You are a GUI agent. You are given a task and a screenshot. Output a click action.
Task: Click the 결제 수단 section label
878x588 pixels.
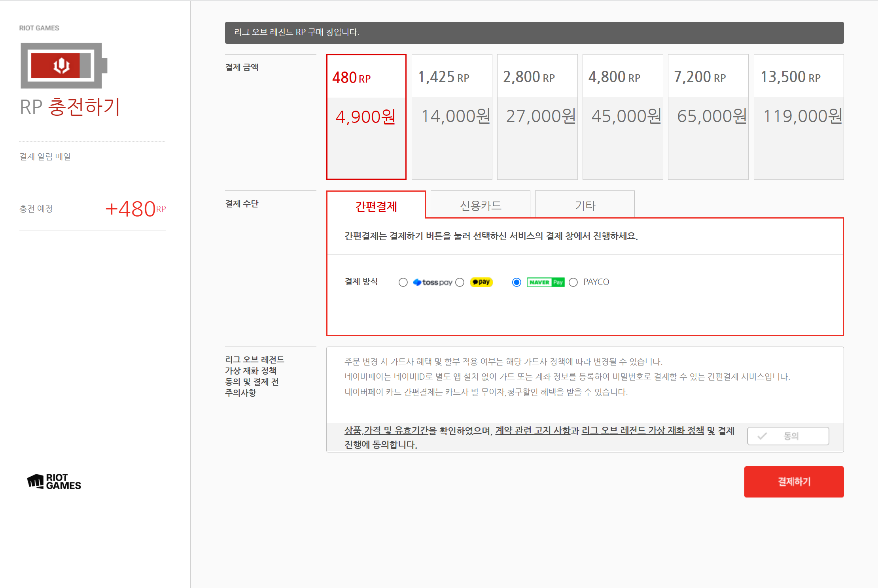[242, 204]
